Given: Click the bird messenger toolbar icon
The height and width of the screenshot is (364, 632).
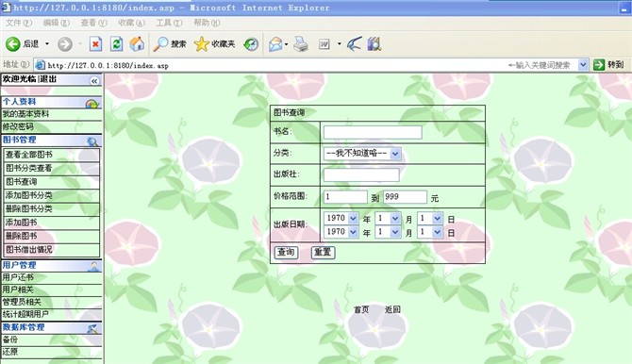Looking at the screenshot, I should pyautogui.click(x=354, y=44).
